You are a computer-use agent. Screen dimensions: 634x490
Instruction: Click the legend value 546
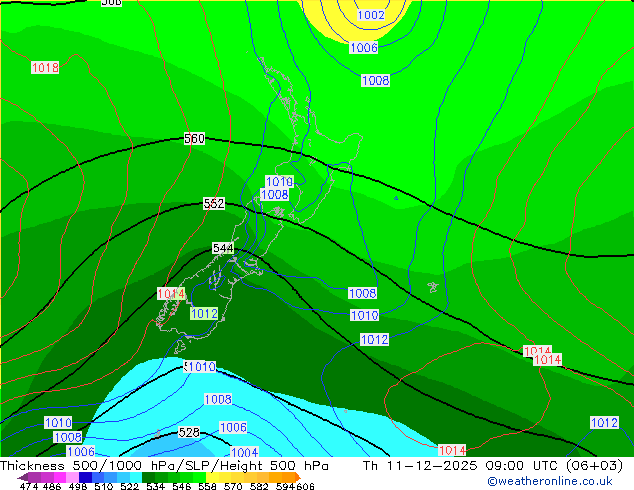181,486
